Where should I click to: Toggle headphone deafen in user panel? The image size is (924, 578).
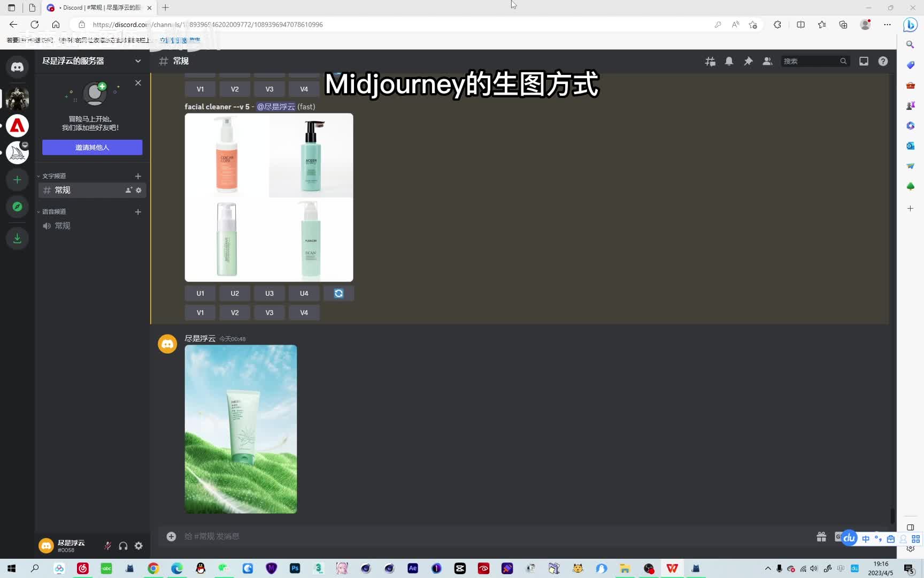pos(123,546)
